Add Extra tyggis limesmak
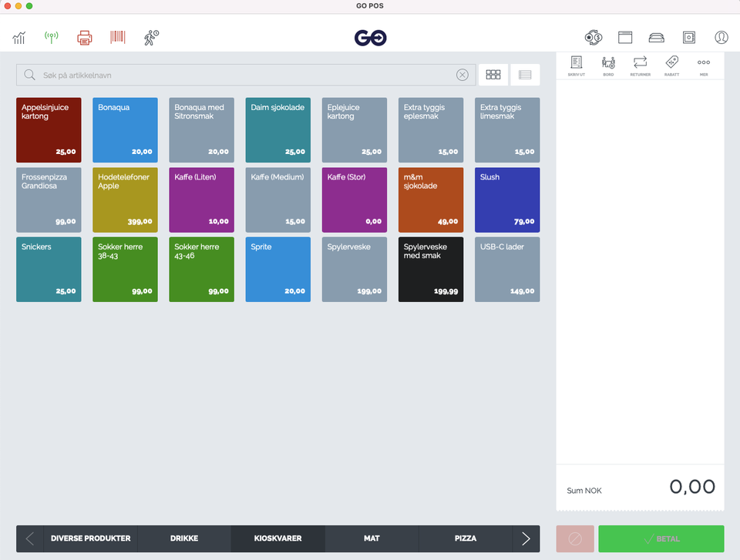The width and height of the screenshot is (740, 560). point(507,129)
